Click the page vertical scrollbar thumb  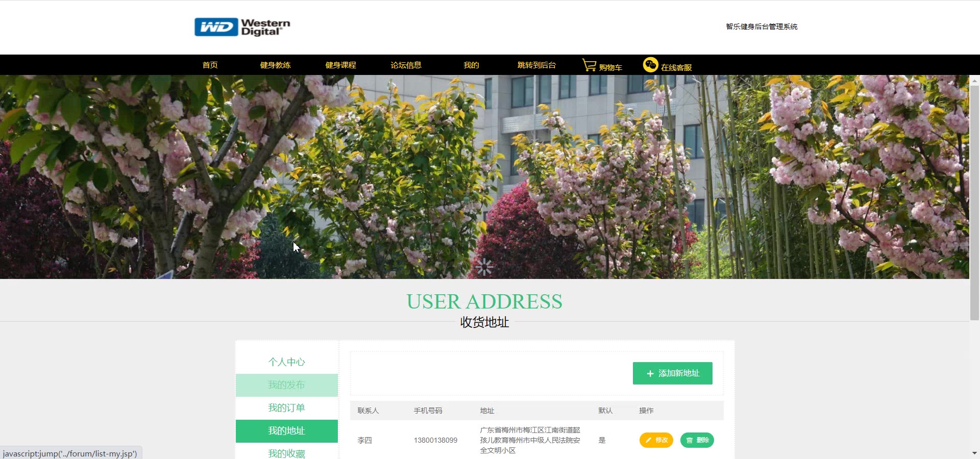pos(974,203)
